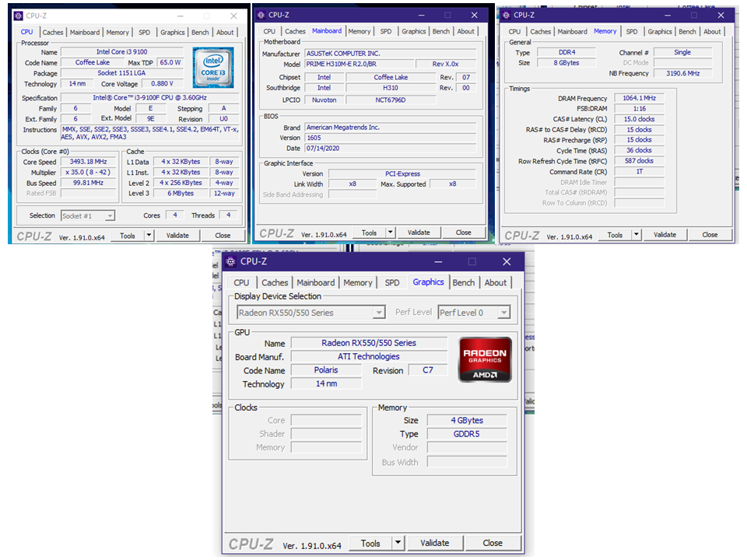This screenshot has height=560, width=747.
Task: Click the memory Type value DDR4
Action: click(566, 52)
